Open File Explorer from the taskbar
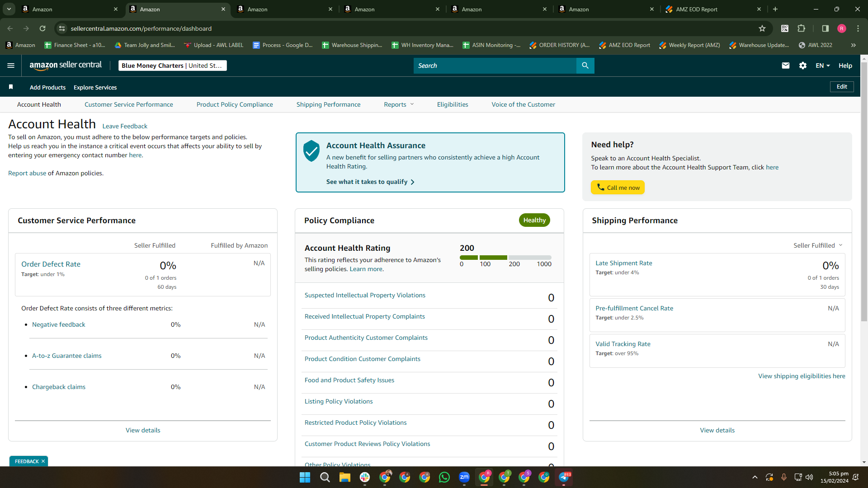 point(345,477)
